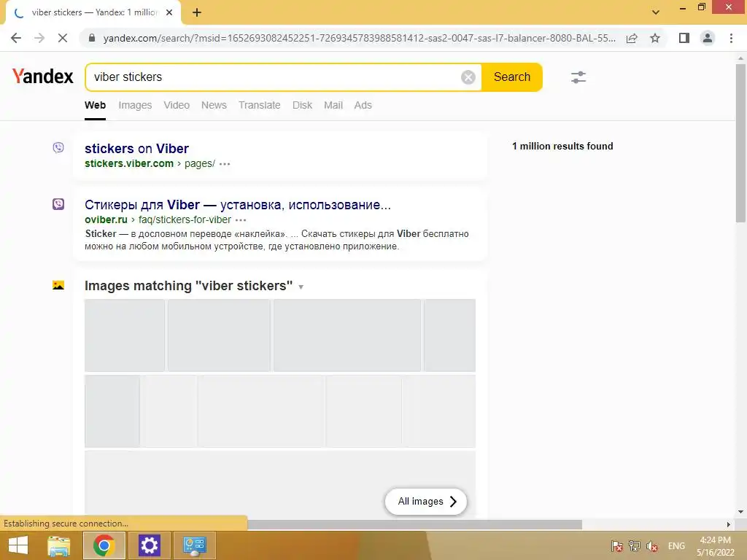Screen dimensions: 747x560
Task: Click the stickers.viber.com URL
Action: click(129, 163)
